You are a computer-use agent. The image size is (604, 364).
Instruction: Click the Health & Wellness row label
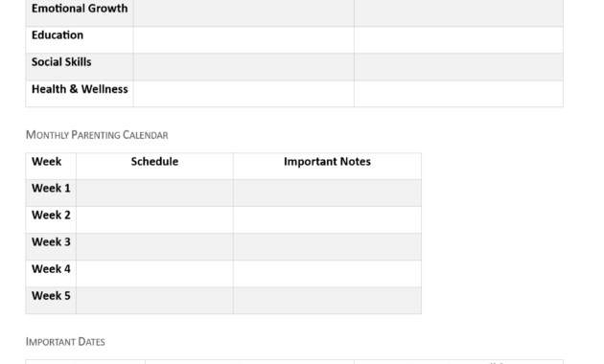[x=80, y=89]
